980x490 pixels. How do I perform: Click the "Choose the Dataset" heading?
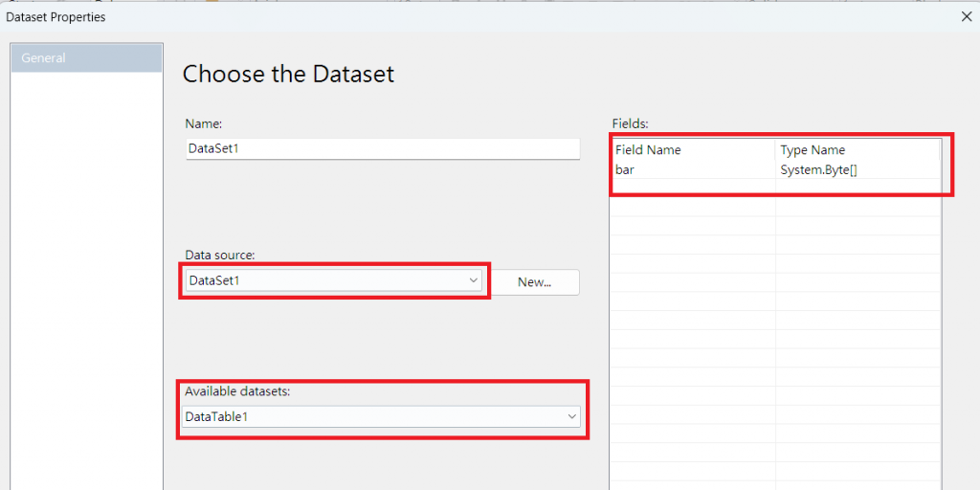[288, 74]
